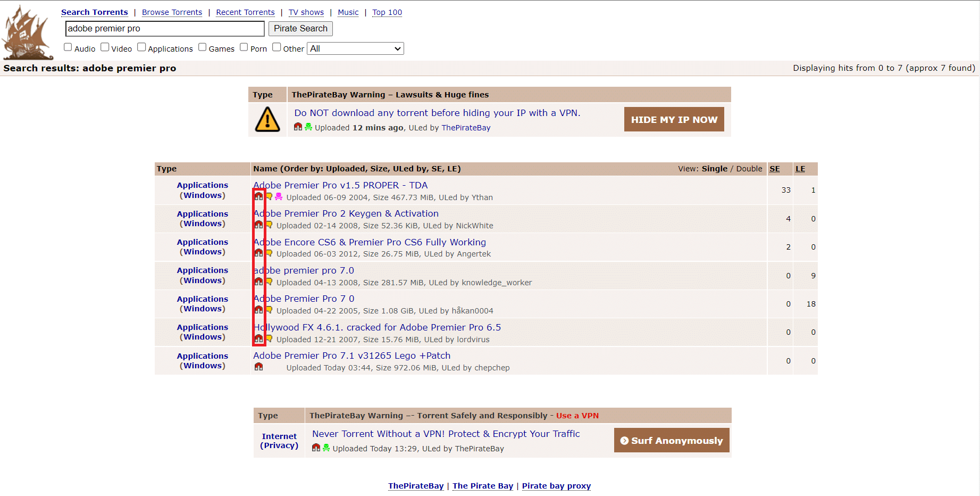The width and height of the screenshot is (980, 496).
Task: Open uploader chepchep's profile link
Action: [492, 368]
